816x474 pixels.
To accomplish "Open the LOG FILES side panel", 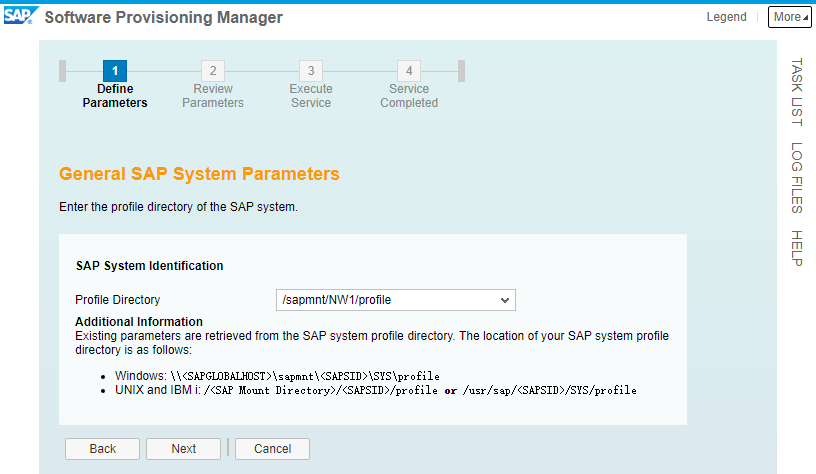I will [x=796, y=178].
